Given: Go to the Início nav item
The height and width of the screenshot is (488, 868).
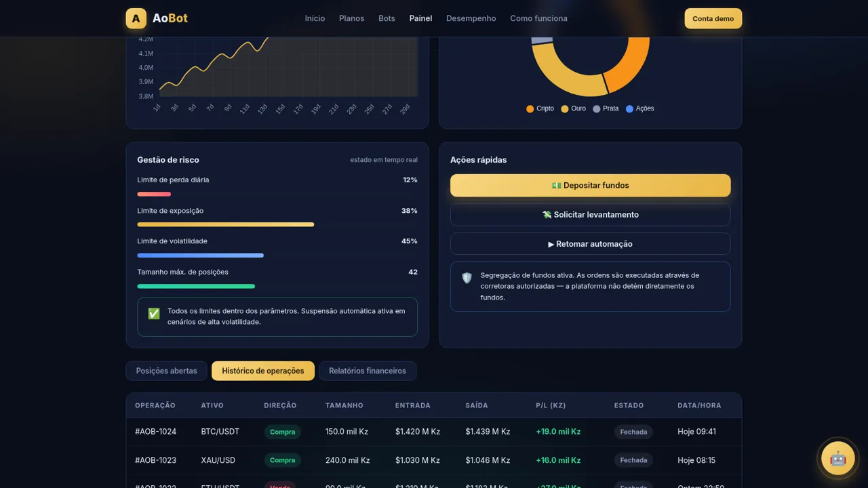Looking at the screenshot, I should (315, 18).
